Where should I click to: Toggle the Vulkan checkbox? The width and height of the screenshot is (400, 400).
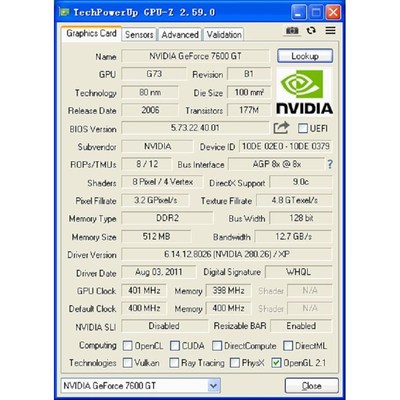pyautogui.click(x=127, y=363)
